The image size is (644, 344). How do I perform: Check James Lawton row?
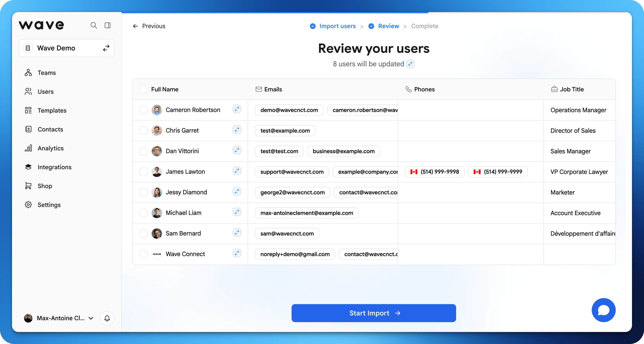[144, 172]
